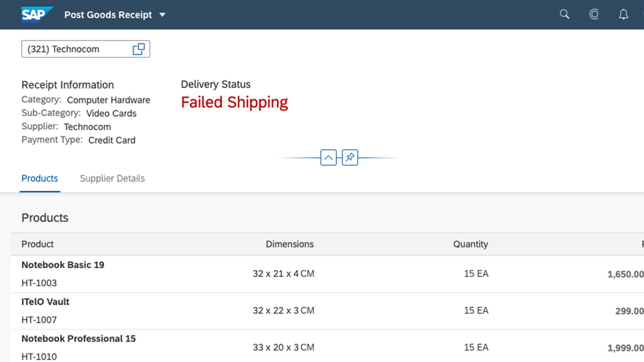
Task: Open the value help icon in Technocom field
Action: pos(138,49)
